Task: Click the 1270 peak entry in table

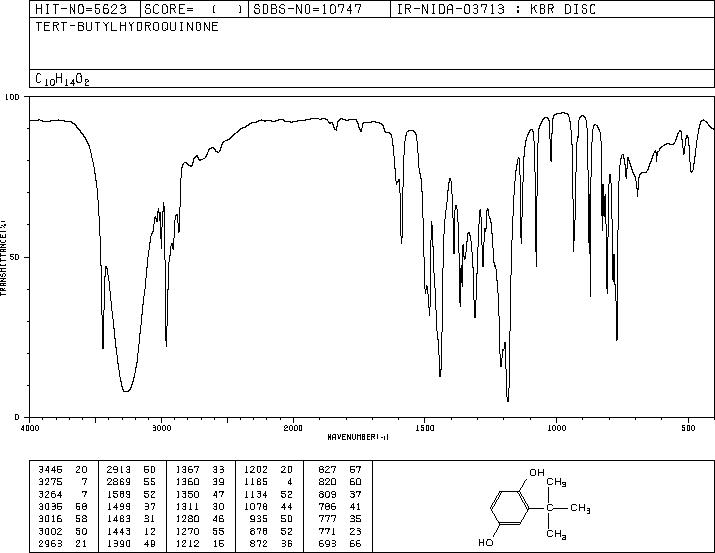Action: coord(200,531)
